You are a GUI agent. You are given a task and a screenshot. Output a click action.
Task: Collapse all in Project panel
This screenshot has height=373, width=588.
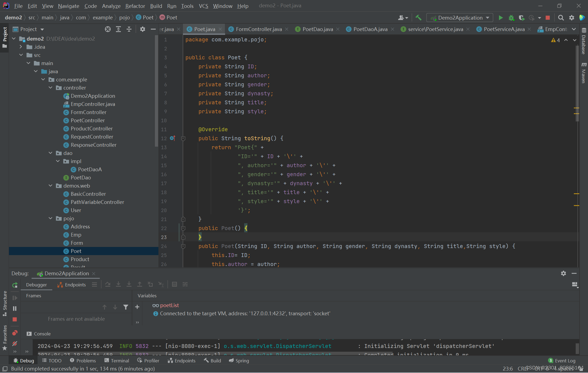(129, 29)
